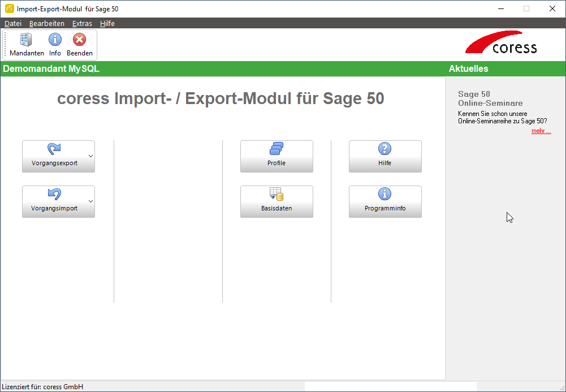Screen dimensions: 566x392
Task: Open the Datei menu
Action: (x=13, y=23)
